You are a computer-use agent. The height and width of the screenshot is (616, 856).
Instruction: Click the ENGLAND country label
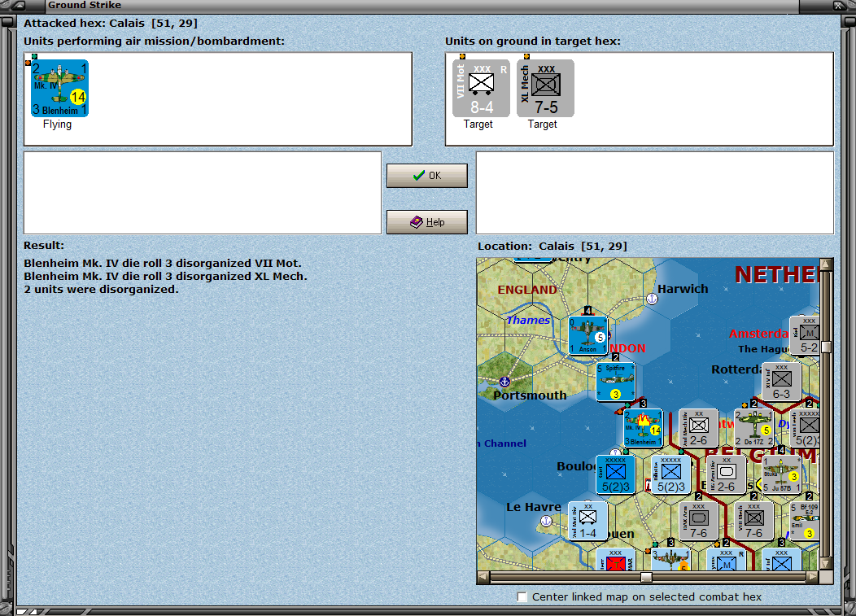(x=527, y=290)
